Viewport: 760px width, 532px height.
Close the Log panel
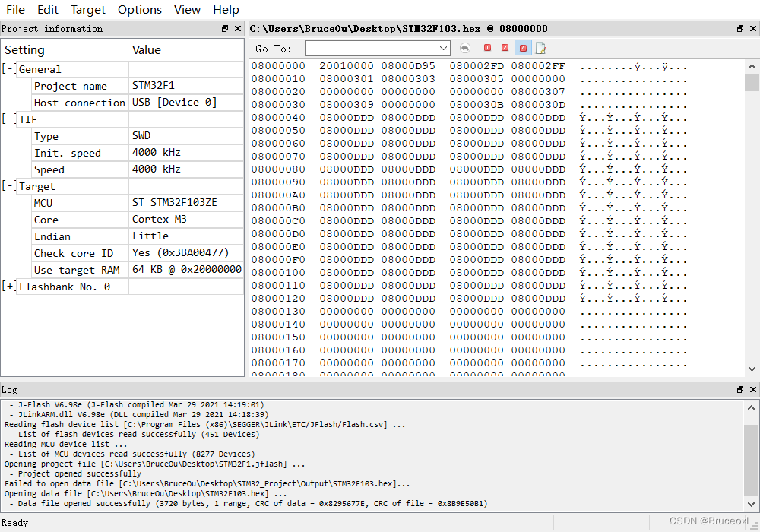point(753,390)
